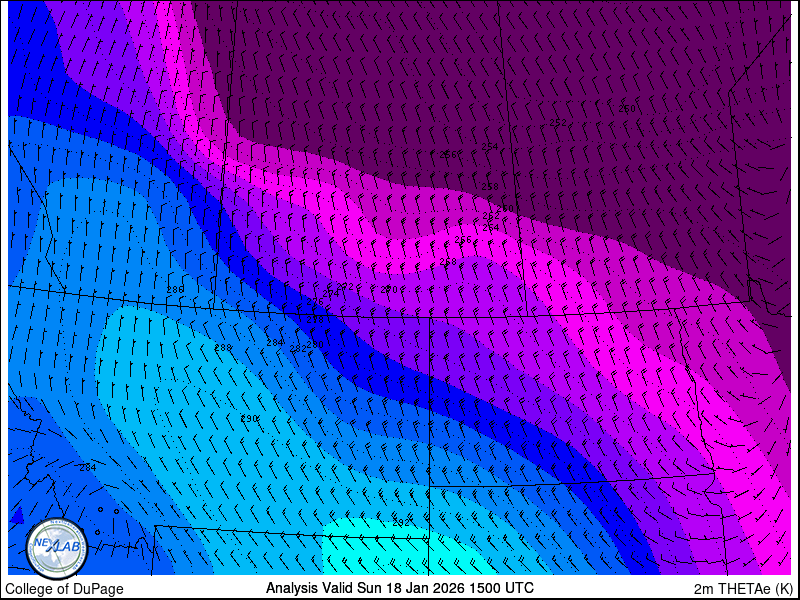Screen dimensions: 800x600
Task: Click the 276 contour label
Action: pyautogui.click(x=315, y=302)
